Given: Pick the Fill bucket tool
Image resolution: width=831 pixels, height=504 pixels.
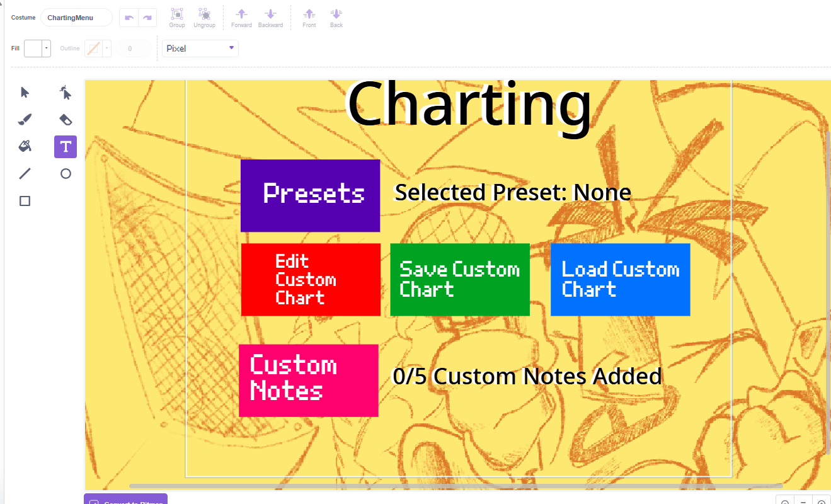Looking at the screenshot, I should 25,146.
